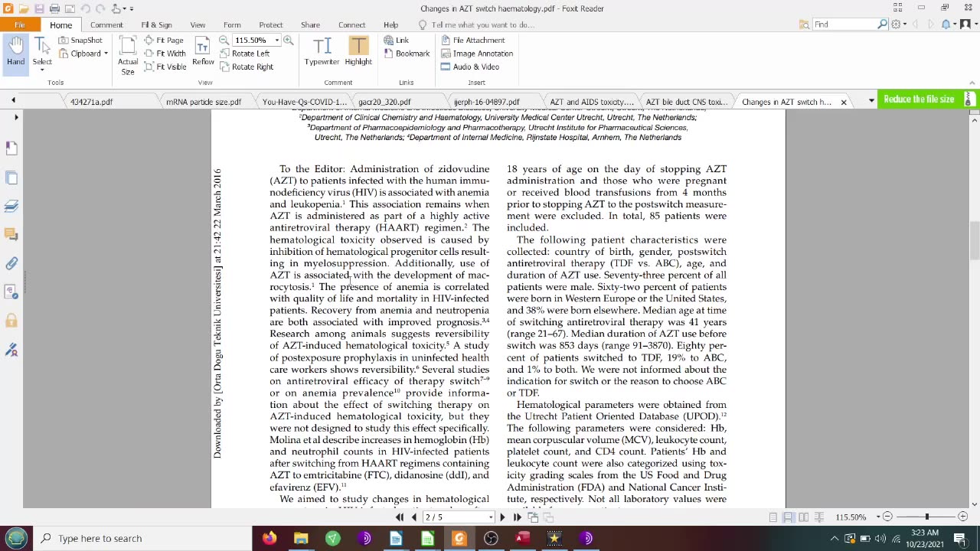This screenshot has height=551, width=980.
Task: Choose Fit Width view
Action: tap(165, 54)
